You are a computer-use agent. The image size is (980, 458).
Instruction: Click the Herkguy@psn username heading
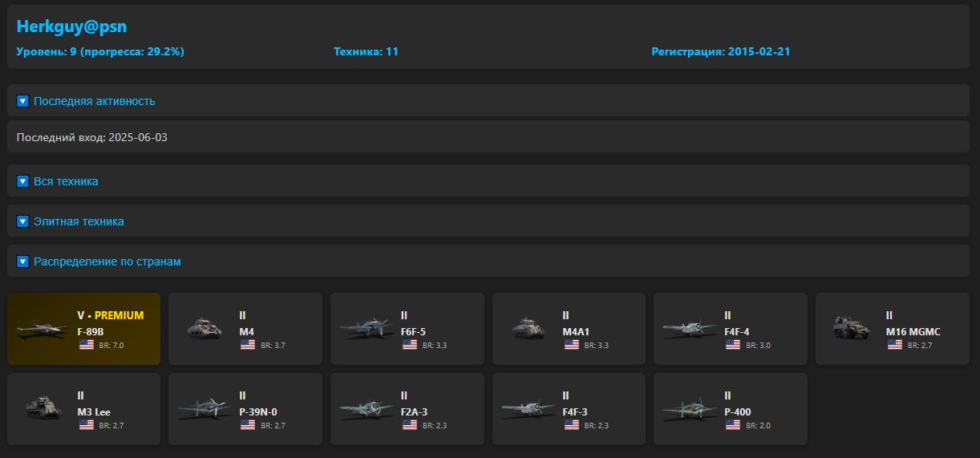71,26
